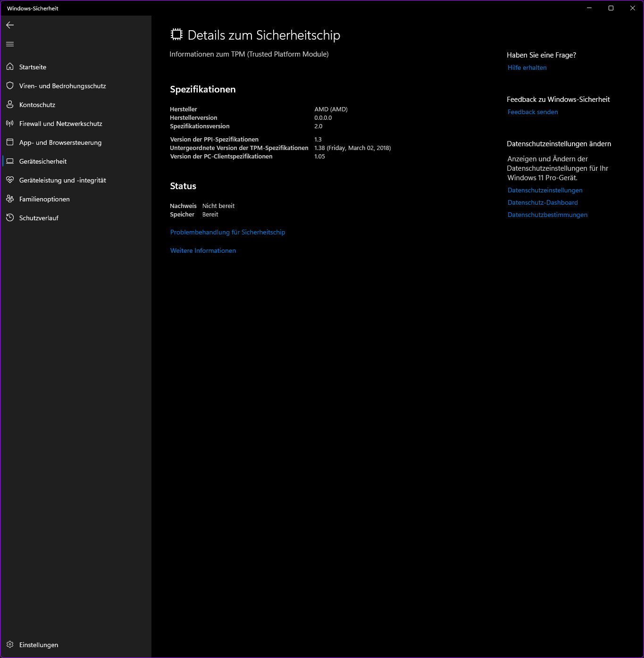Click the value 1.38 (Friday, March 02, 2018)

click(352, 148)
